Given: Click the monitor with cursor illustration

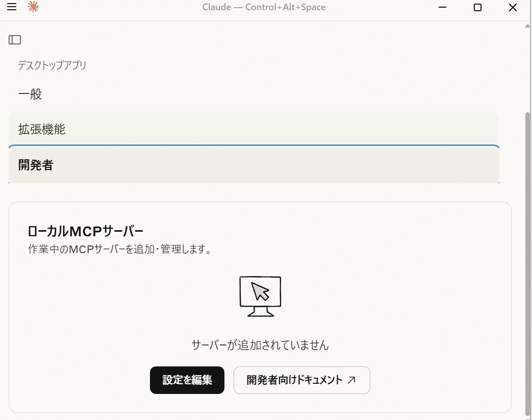Looking at the screenshot, I should click(x=260, y=297).
